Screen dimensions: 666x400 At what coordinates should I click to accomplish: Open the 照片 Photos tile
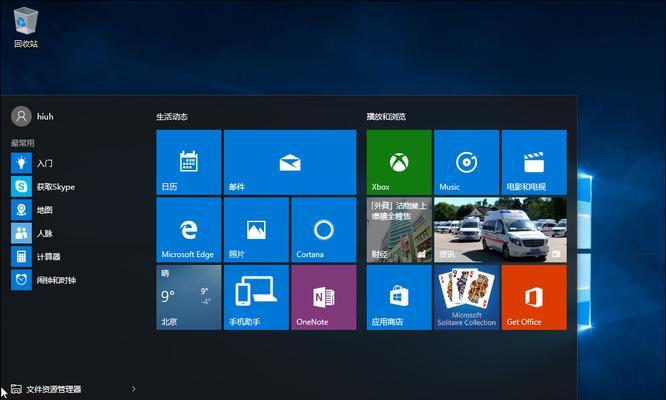(x=256, y=230)
